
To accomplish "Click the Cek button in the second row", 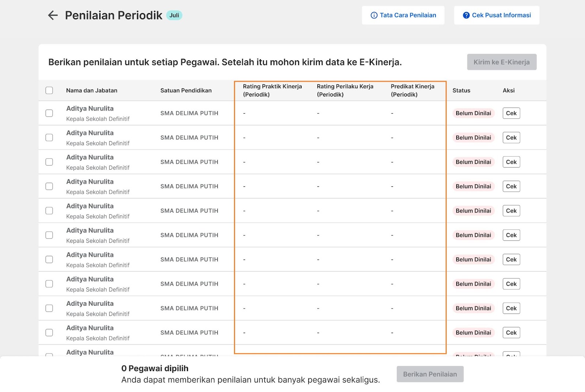I will coord(511,137).
